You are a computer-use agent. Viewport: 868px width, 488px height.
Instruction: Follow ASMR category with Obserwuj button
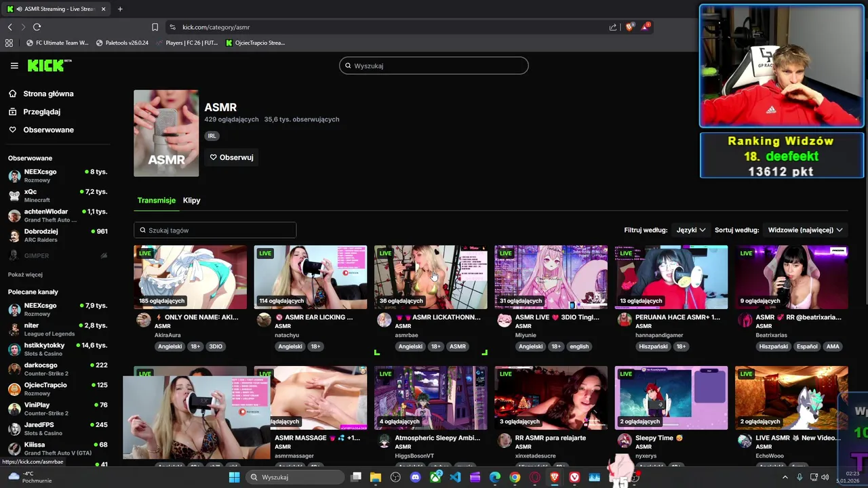pos(231,157)
